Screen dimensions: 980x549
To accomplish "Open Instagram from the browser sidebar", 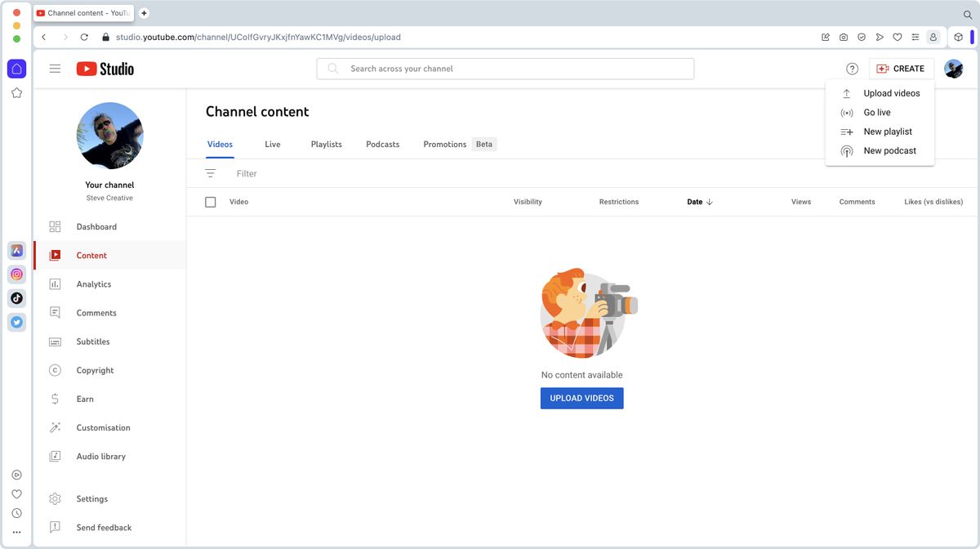I will [x=16, y=274].
